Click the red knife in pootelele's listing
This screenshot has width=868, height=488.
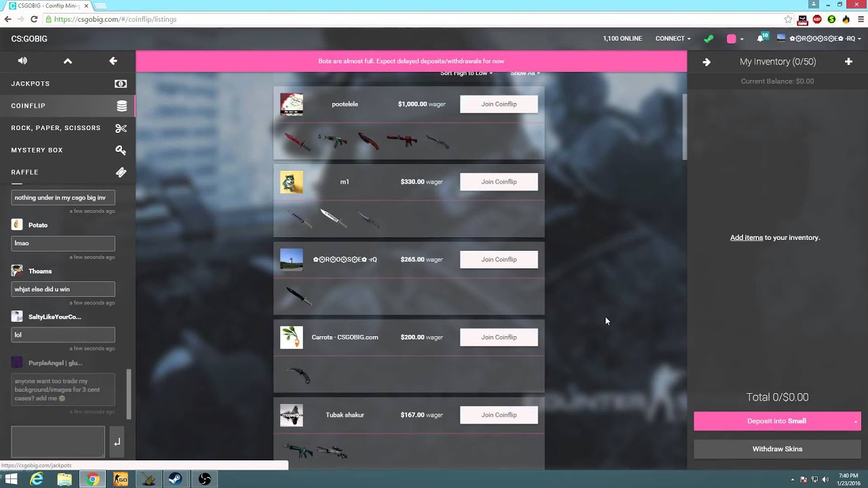(x=297, y=141)
